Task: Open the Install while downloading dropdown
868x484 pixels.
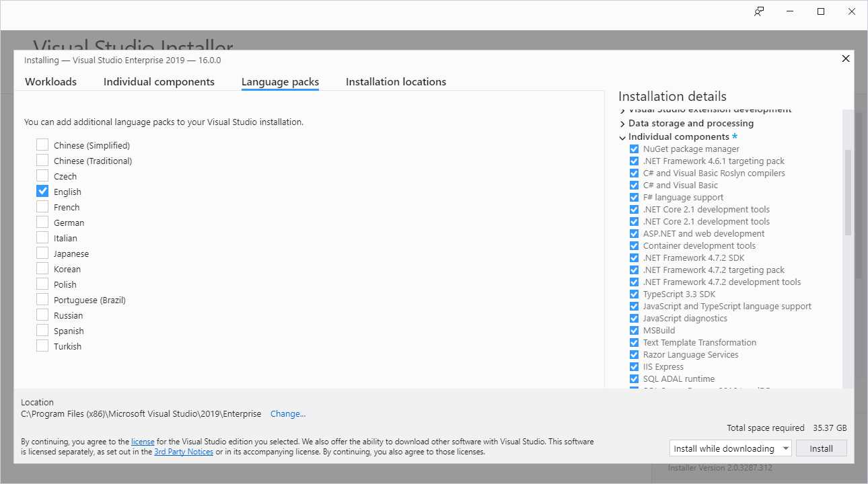Action: [x=731, y=448]
